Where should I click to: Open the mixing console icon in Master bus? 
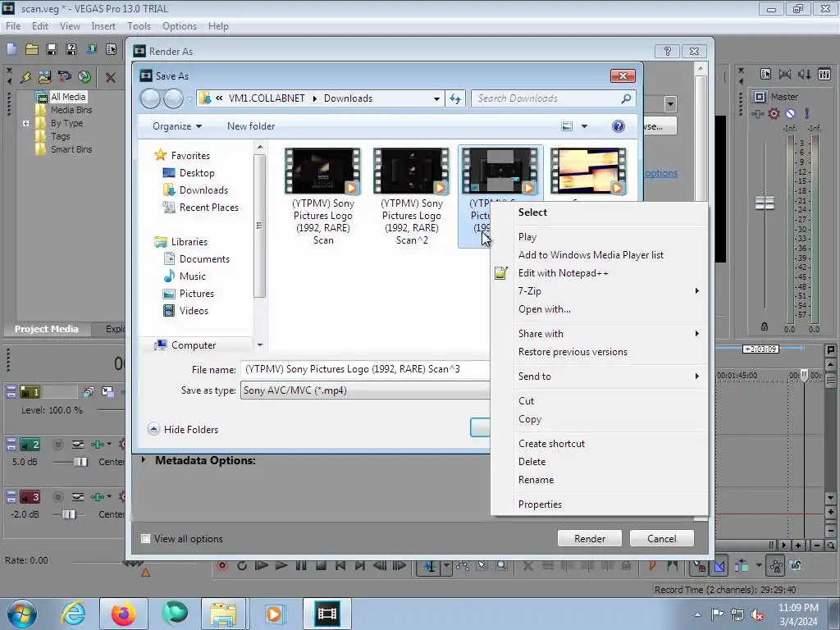pyautogui.click(x=824, y=74)
